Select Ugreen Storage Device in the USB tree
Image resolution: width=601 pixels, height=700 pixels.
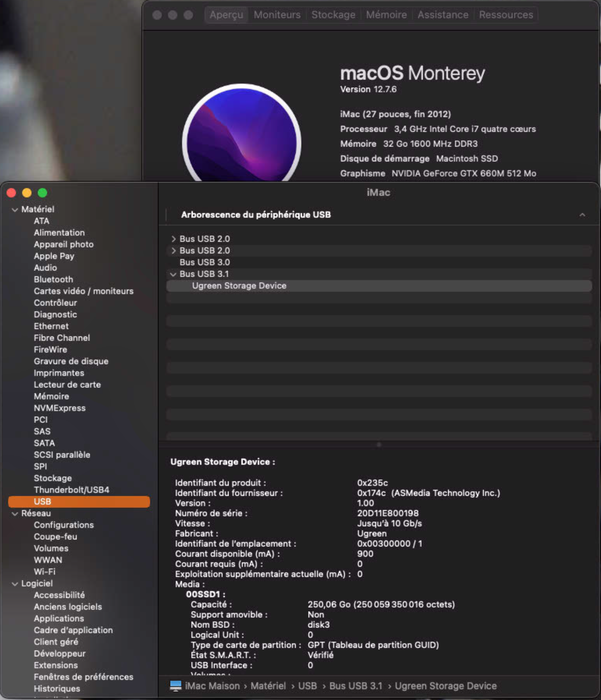pos(379,286)
